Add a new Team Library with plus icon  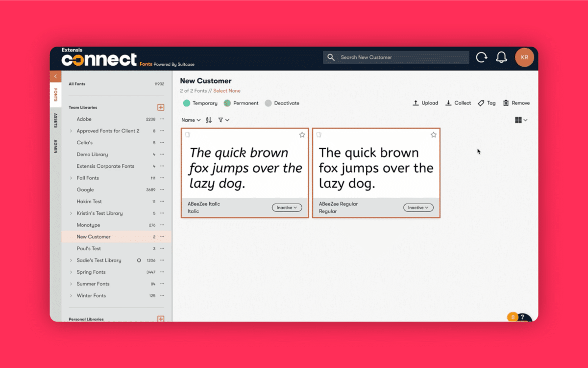click(x=161, y=107)
